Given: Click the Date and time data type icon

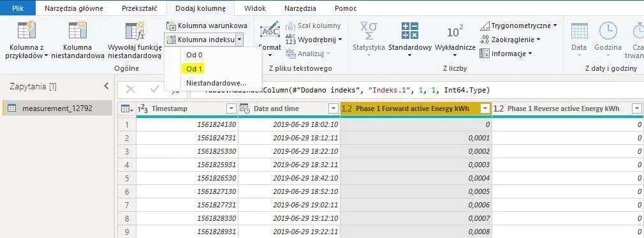Looking at the screenshot, I should [x=245, y=108].
